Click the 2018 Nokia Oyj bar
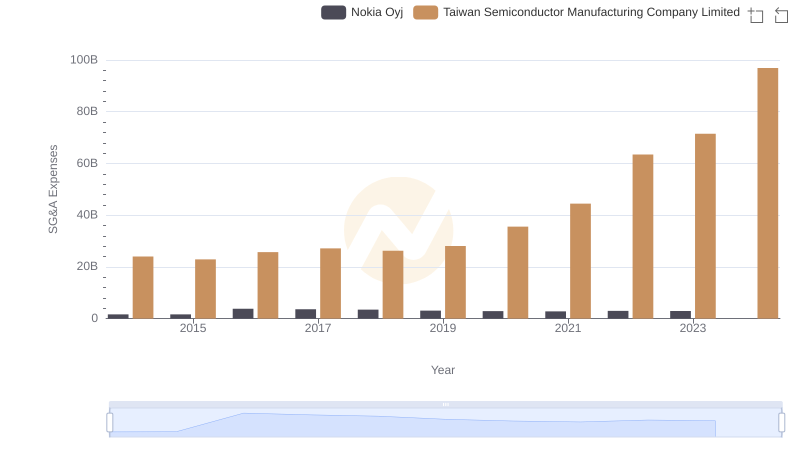This screenshot has height=461, width=800. [x=368, y=314]
